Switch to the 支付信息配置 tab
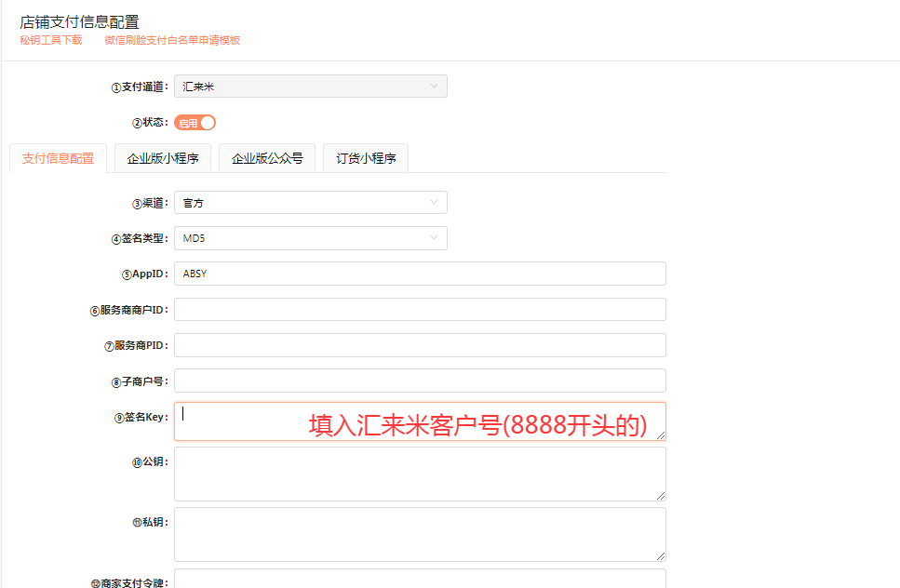The height and width of the screenshot is (588, 900). [58, 158]
